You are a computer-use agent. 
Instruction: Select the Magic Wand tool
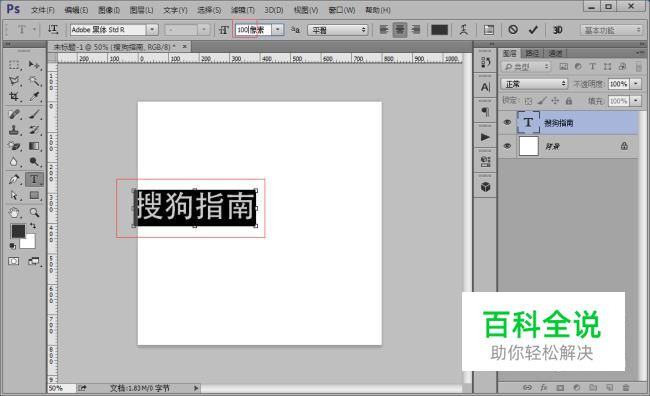pyautogui.click(x=34, y=80)
